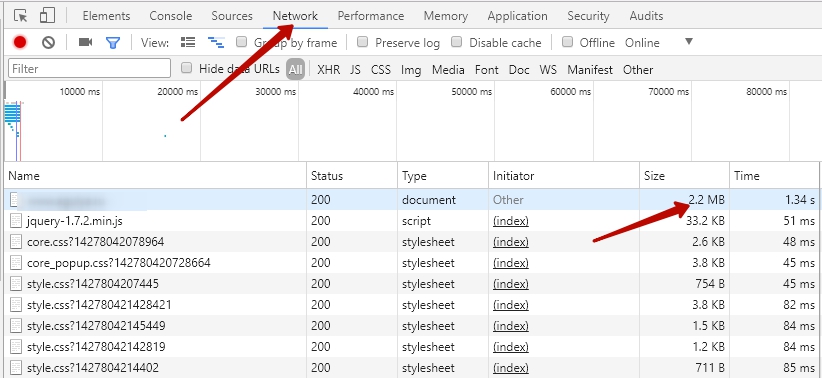Filter requests by WS
Viewport: 822px width, 378px height.
(x=548, y=69)
